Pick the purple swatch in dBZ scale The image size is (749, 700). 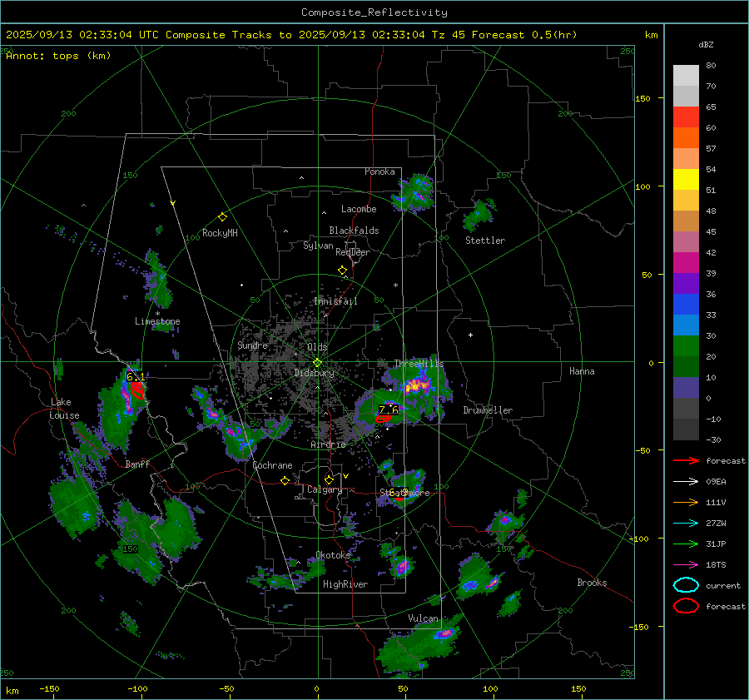pos(686,283)
